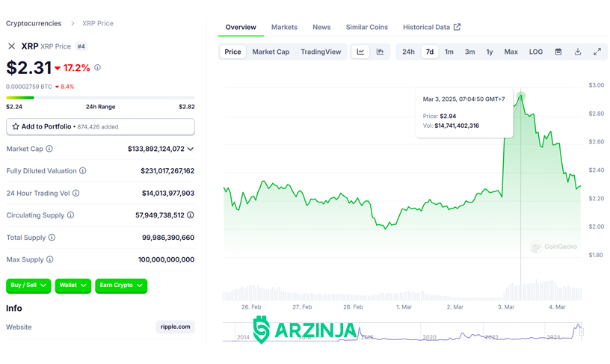Expand chart to fullscreen

(597, 52)
